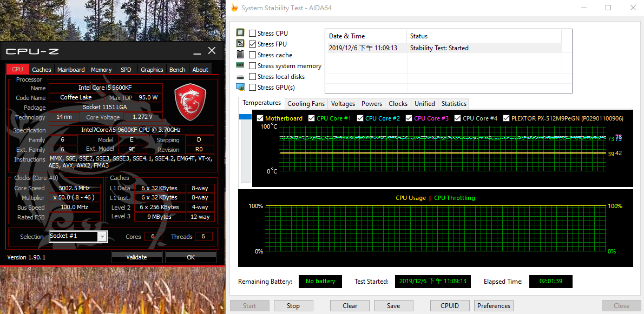Switch to the Unified tab
Screen dimensions: 644x314
(x=425, y=104)
